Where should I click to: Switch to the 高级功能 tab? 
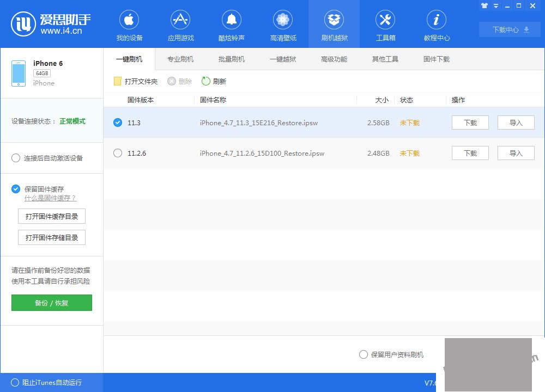334,59
